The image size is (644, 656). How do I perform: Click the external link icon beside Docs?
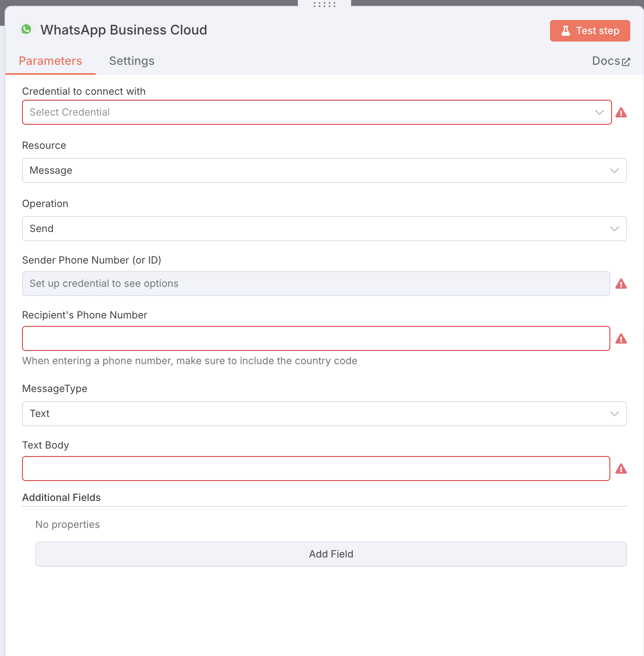coord(626,62)
